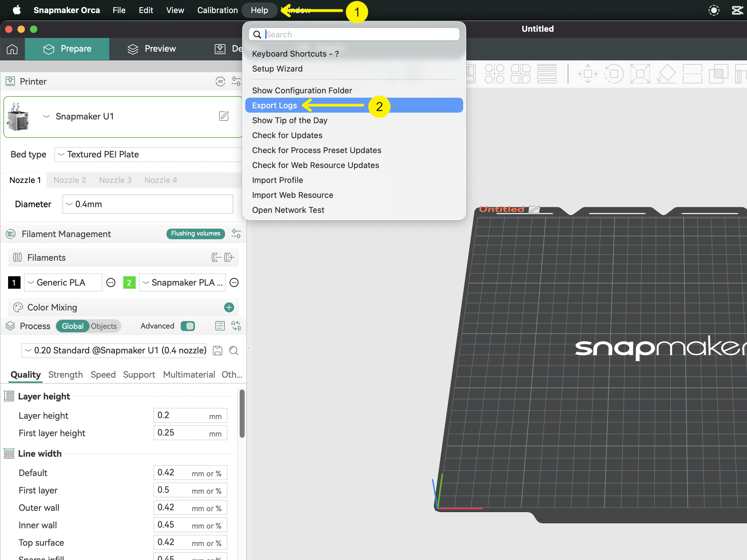Select the Mesh Boolean tool

point(718,74)
